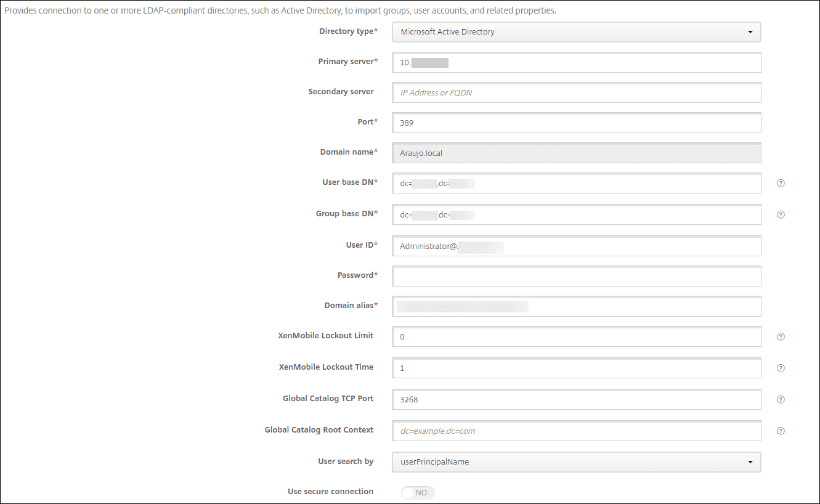Click the Global Catalog Root Context field
This screenshot has width=820, height=504.
click(576, 430)
